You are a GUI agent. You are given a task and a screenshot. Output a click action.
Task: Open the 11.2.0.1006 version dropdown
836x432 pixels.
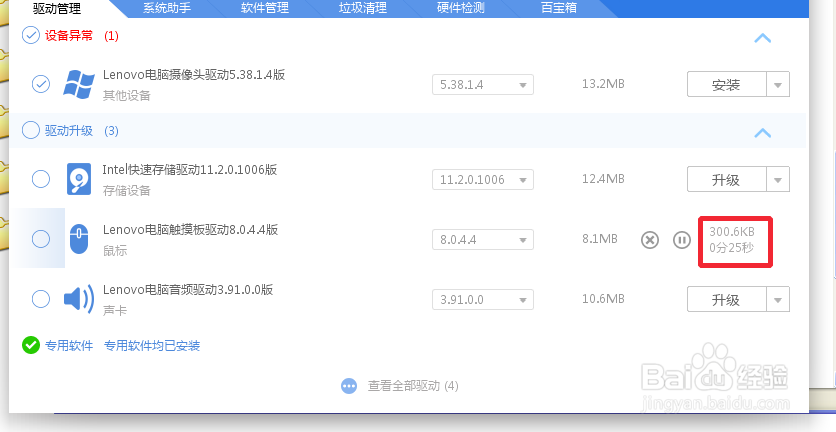click(483, 179)
